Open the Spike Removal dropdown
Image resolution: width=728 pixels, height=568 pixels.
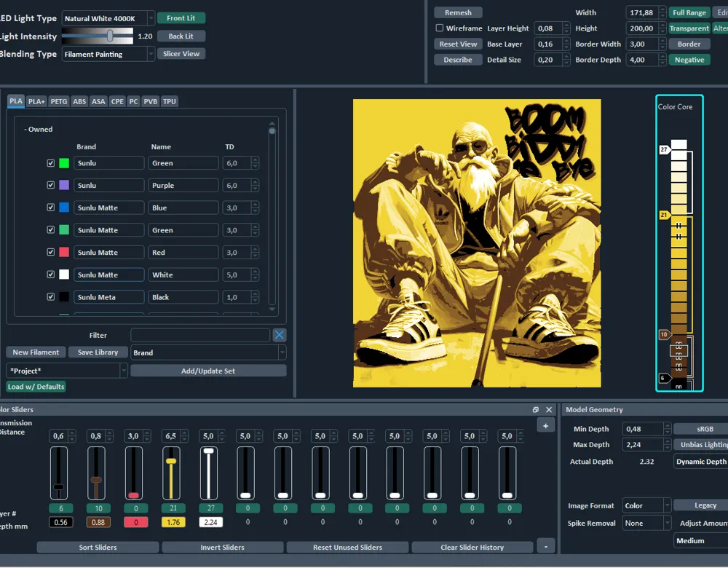click(x=646, y=523)
